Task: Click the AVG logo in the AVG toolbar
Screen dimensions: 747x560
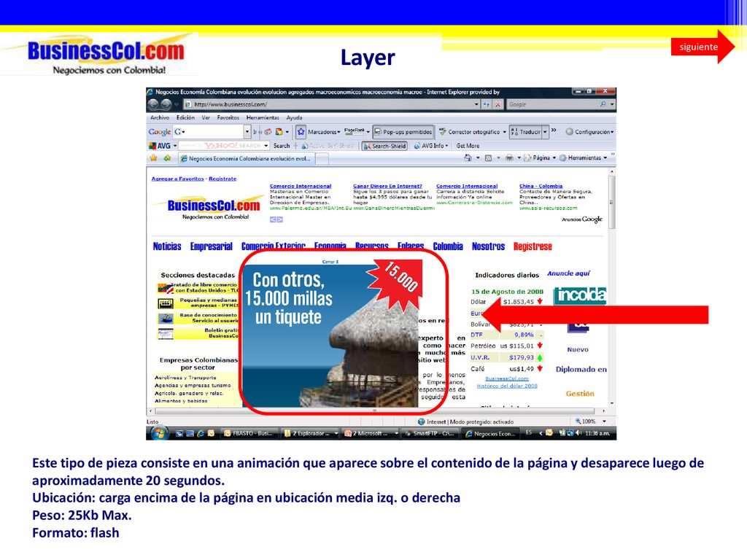Action: coord(160,146)
